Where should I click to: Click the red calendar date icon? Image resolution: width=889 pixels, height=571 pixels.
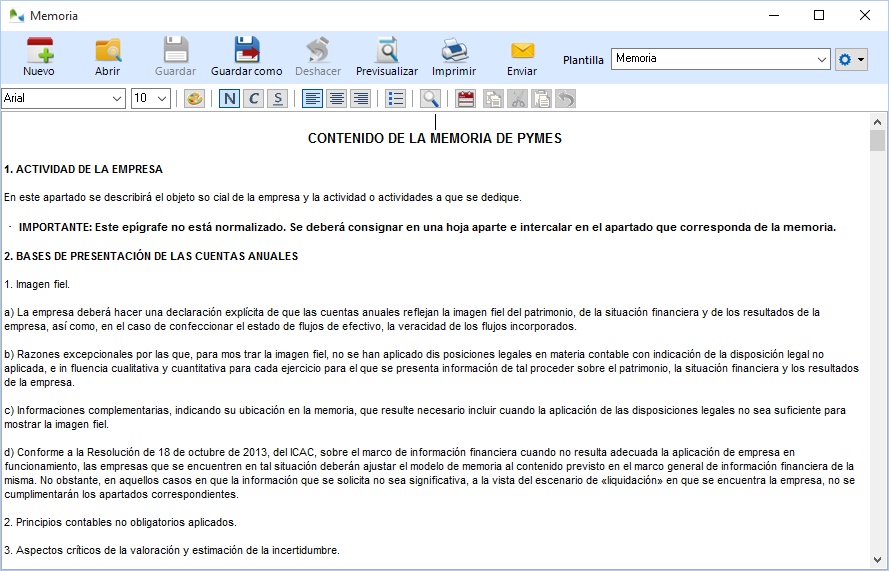point(465,99)
